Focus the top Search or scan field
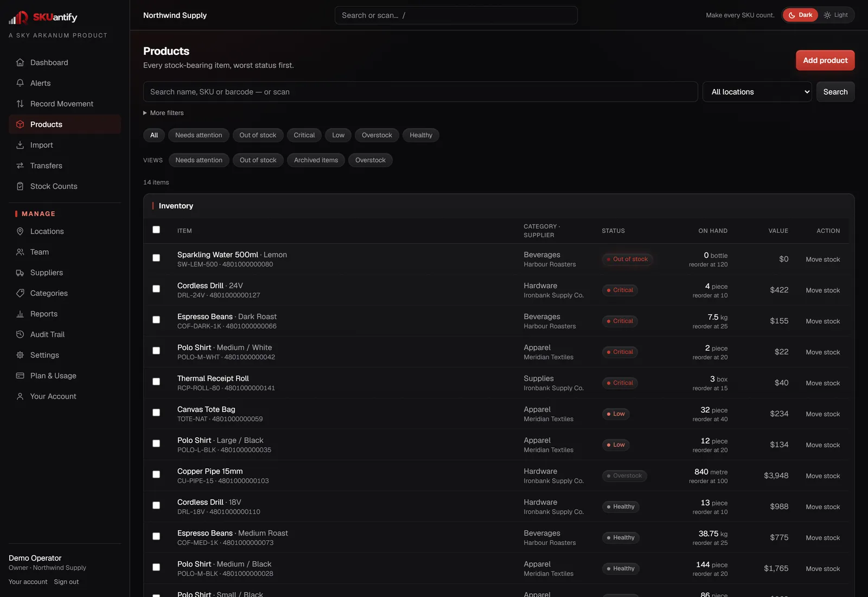Viewport: 868px width, 597px height. pyautogui.click(x=456, y=15)
